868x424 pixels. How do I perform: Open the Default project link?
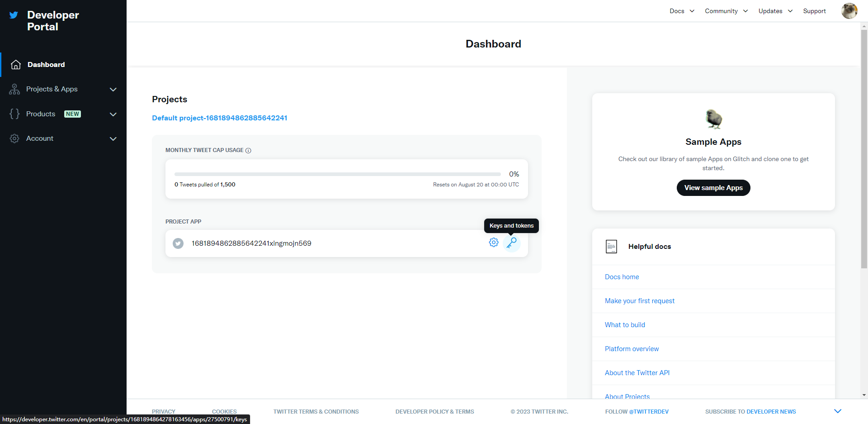(219, 118)
